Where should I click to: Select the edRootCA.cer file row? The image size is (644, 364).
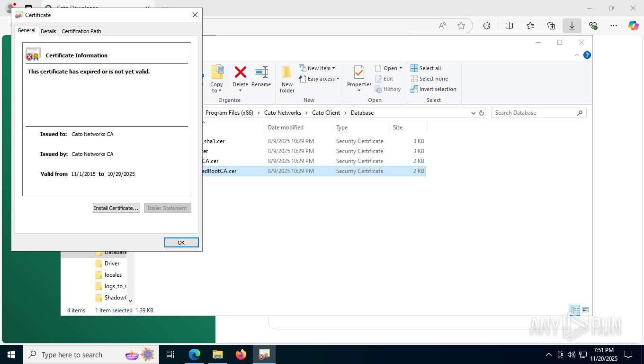(x=314, y=171)
